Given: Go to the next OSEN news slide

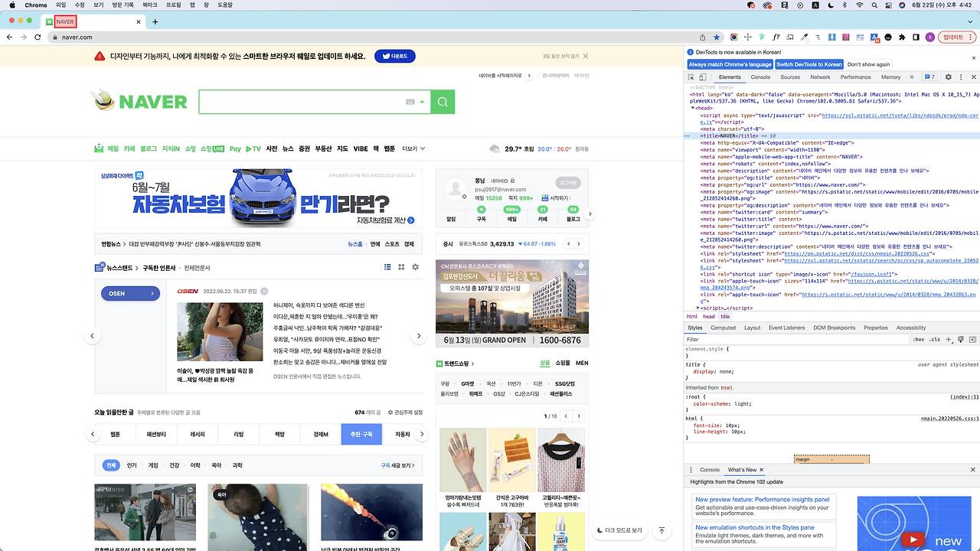Looking at the screenshot, I should 419,336.
